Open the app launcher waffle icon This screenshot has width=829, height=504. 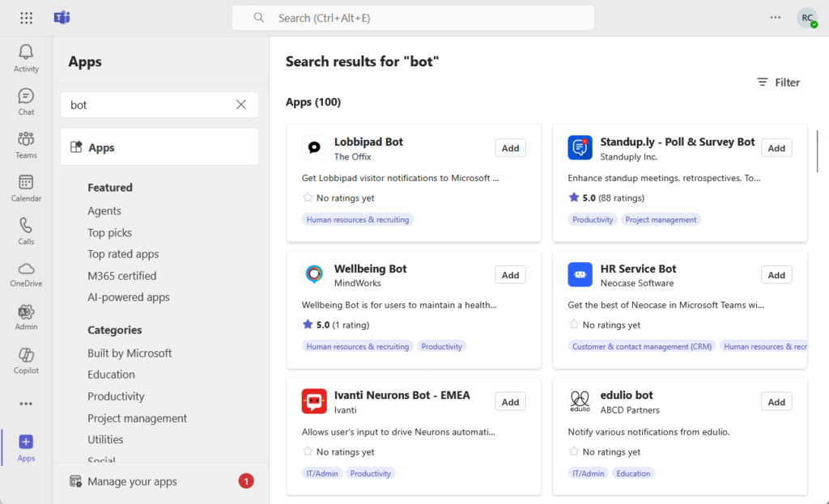point(26,18)
